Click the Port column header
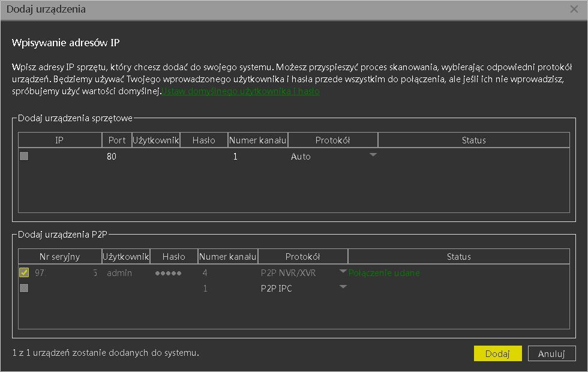Viewport: 588px width, 372px height. point(116,140)
